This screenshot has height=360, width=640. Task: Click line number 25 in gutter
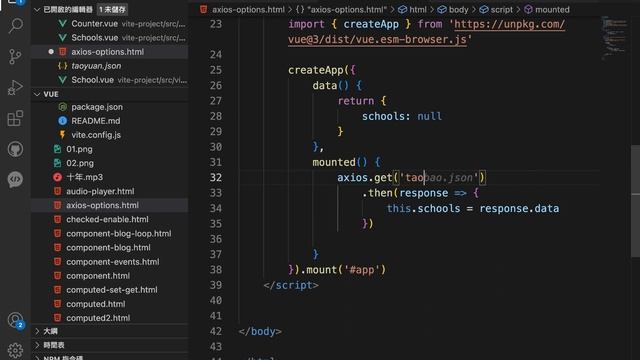(216, 70)
